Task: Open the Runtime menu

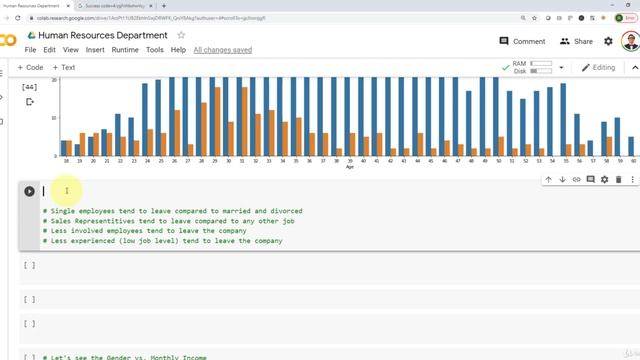Action: pos(125,50)
